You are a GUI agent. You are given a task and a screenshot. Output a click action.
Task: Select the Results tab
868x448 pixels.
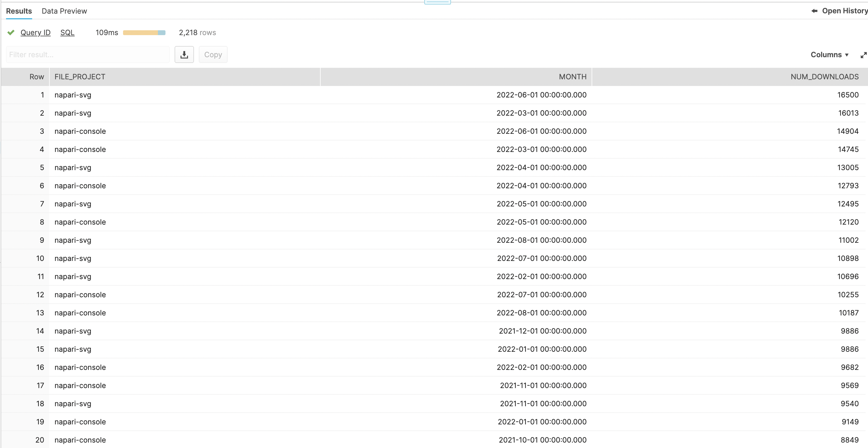click(x=19, y=11)
